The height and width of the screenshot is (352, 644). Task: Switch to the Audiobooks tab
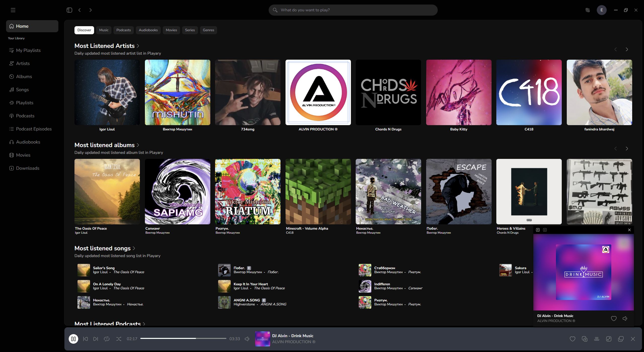[x=148, y=30]
